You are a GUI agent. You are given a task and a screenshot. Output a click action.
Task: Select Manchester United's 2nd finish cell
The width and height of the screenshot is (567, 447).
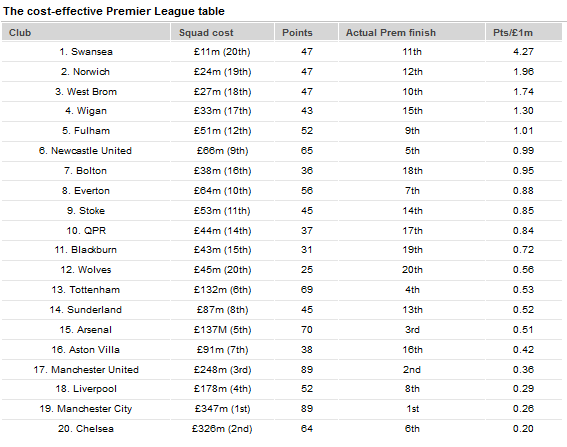(412, 370)
